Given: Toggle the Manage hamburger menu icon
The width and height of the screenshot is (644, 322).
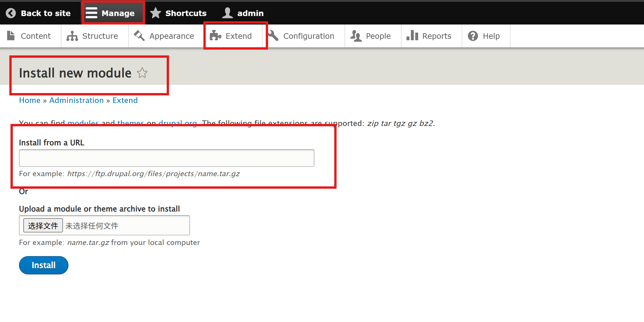Looking at the screenshot, I should point(92,13).
